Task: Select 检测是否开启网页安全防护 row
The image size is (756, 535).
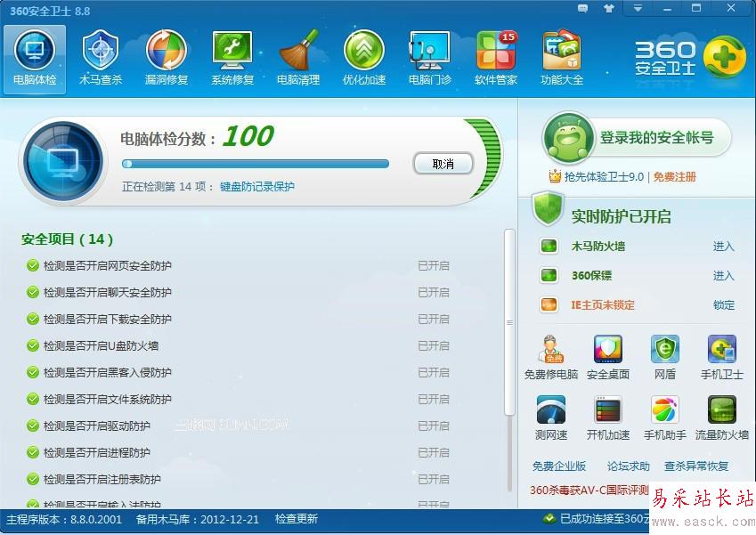Action: point(237,265)
